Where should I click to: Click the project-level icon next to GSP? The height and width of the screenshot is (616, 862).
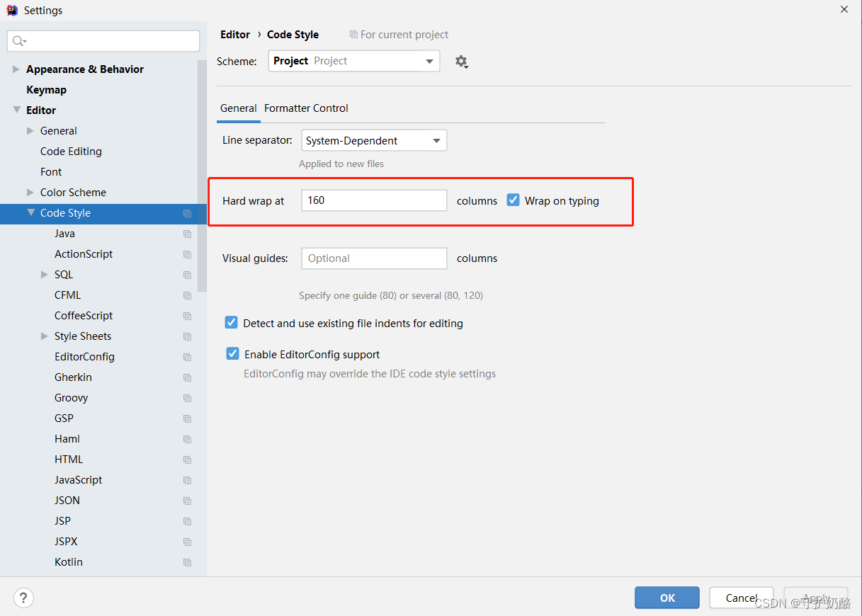tap(187, 418)
